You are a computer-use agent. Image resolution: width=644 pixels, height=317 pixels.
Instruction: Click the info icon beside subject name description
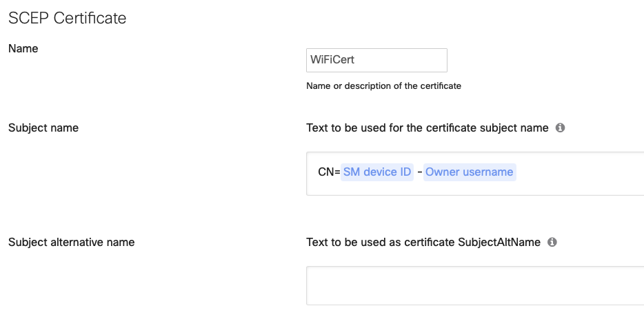[560, 127]
